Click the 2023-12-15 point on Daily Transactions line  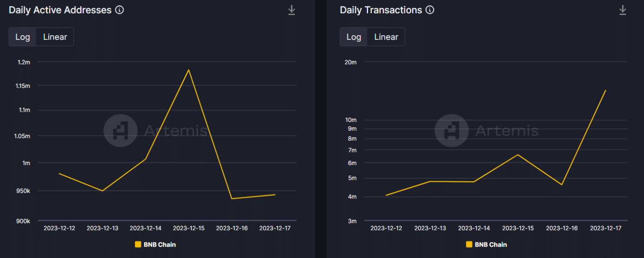tap(518, 155)
